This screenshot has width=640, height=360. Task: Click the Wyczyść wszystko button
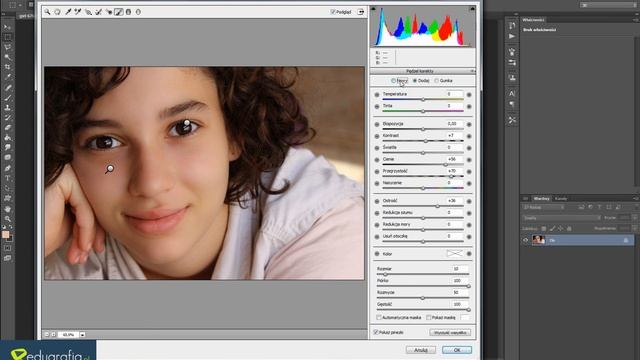tap(450, 333)
